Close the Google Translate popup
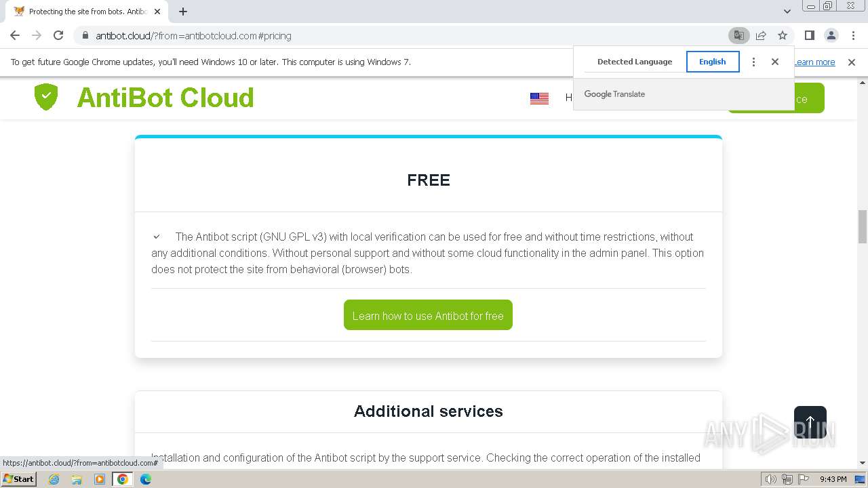The image size is (868, 488). click(775, 62)
